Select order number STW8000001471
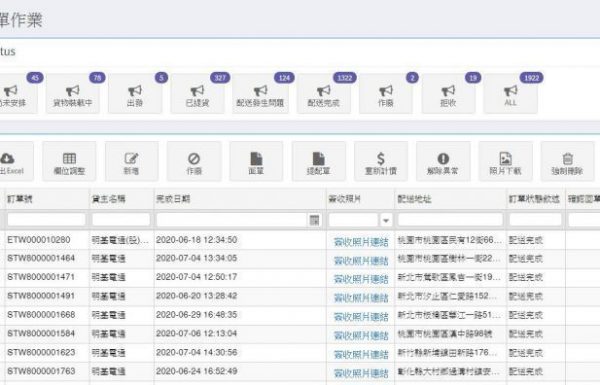600x385 pixels. (41, 277)
